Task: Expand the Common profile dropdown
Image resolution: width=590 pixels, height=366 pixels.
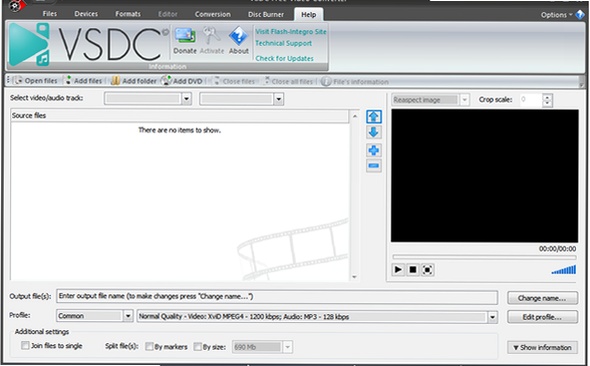Action: tap(128, 316)
